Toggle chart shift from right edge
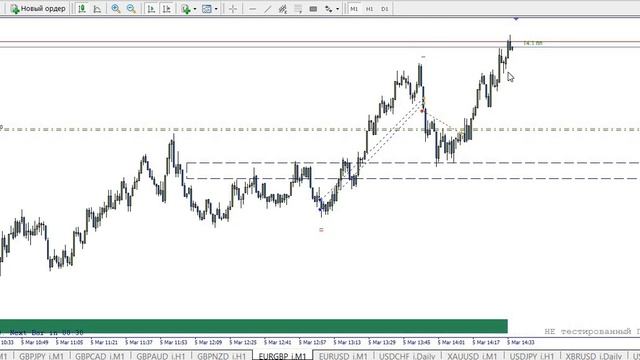This screenshot has height=360, width=640. click(167, 9)
